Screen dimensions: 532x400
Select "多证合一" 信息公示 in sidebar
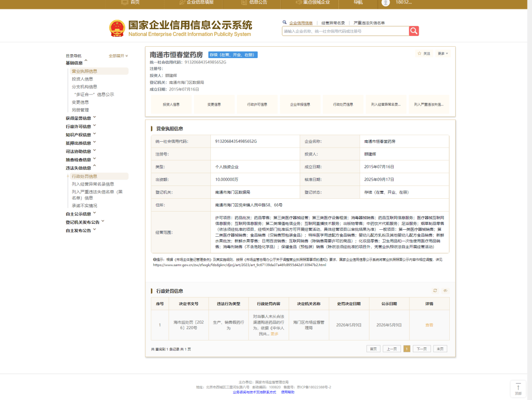point(94,94)
